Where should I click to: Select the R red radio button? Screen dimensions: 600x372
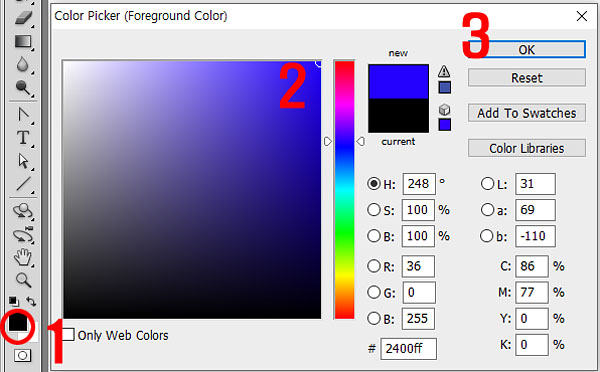(x=373, y=266)
